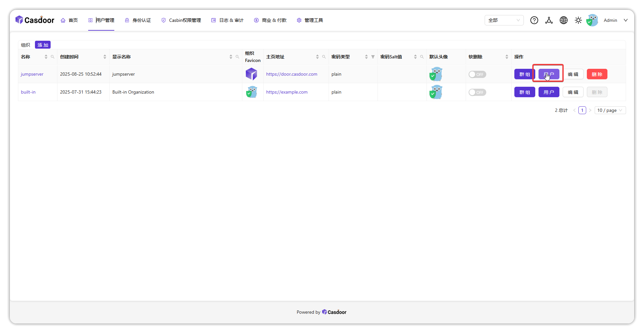
Task: Search the 名称 column magnifier icon
Action: point(53,57)
